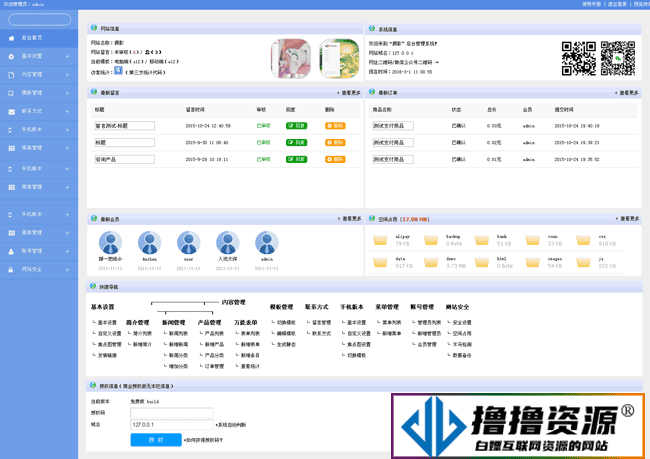Open the bank folder icon
Image resolution: width=650 pixels, height=459 pixels.
(x=482, y=240)
